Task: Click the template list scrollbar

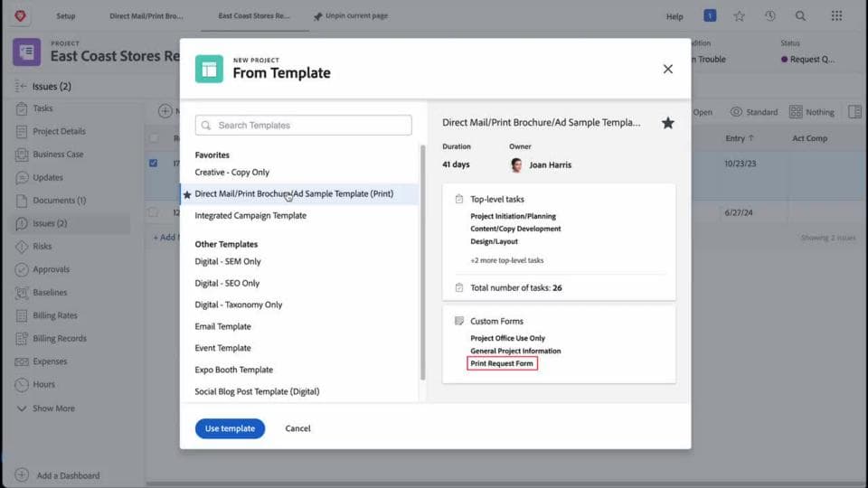Action: pos(423,262)
